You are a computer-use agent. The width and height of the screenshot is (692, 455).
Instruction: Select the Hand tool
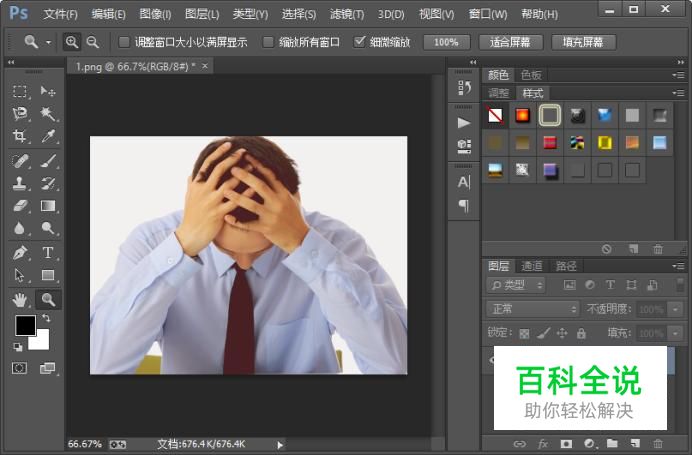pyautogui.click(x=19, y=300)
